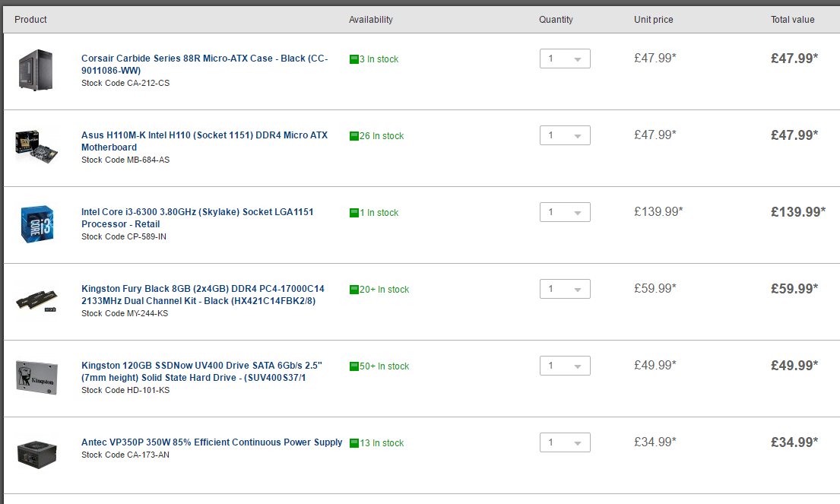Image resolution: width=840 pixels, height=504 pixels.
Task: Click green stock icon beside '13 In stock'
Action: [x=353, y=443]
